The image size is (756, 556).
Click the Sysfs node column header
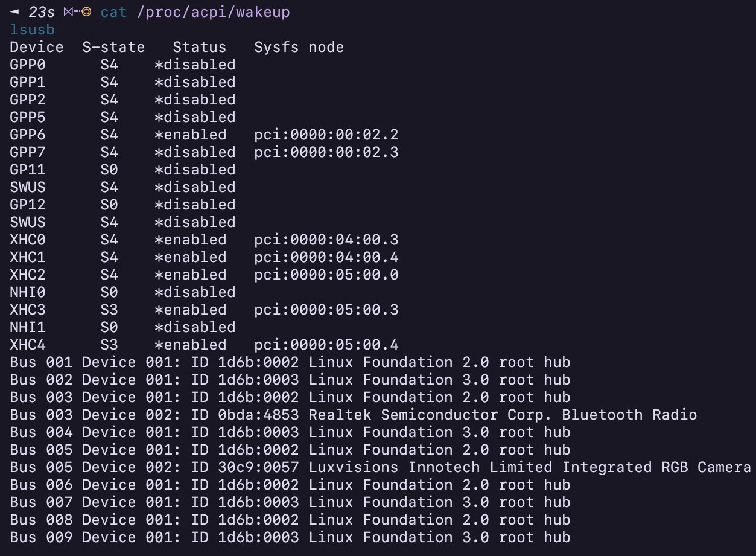(299, 47)
